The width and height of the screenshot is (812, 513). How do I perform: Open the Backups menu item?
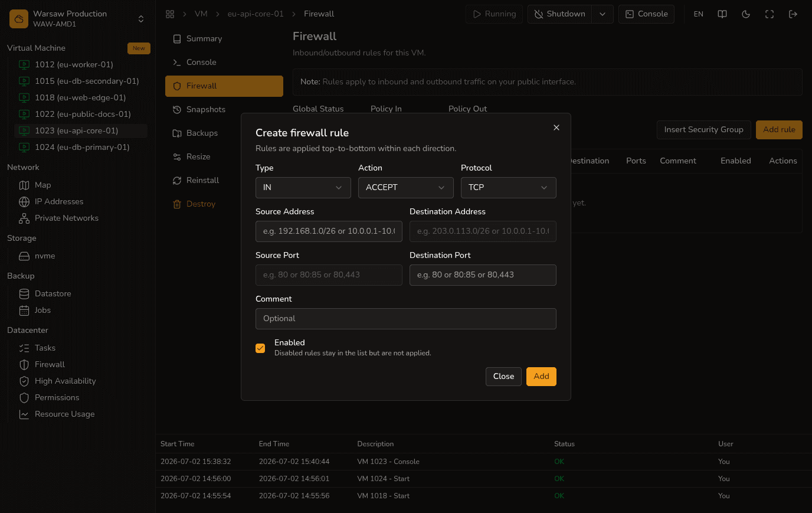click(x=224, y=133)
